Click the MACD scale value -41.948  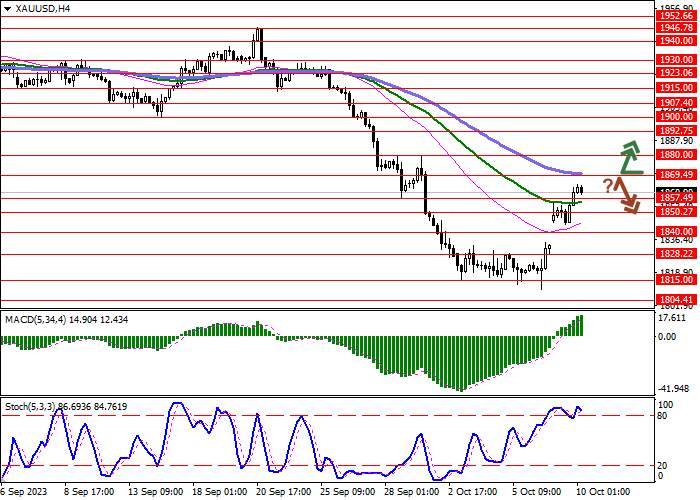tap(674, 389)
